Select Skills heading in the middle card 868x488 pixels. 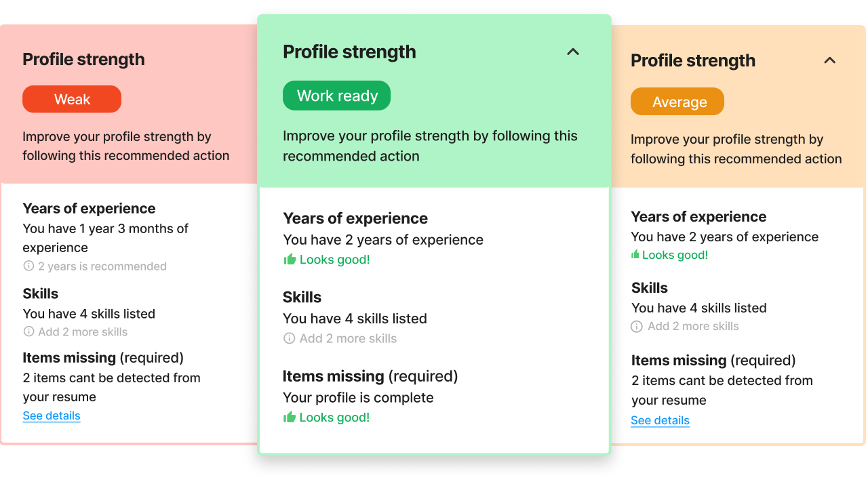click(x=302, y=297)
